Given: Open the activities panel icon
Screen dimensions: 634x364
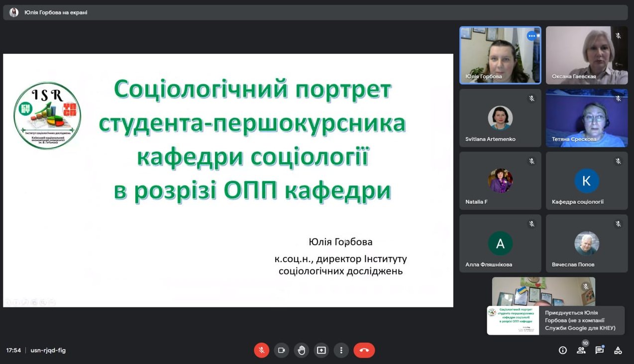Looking at the screenshot, I should click(618, 350).
